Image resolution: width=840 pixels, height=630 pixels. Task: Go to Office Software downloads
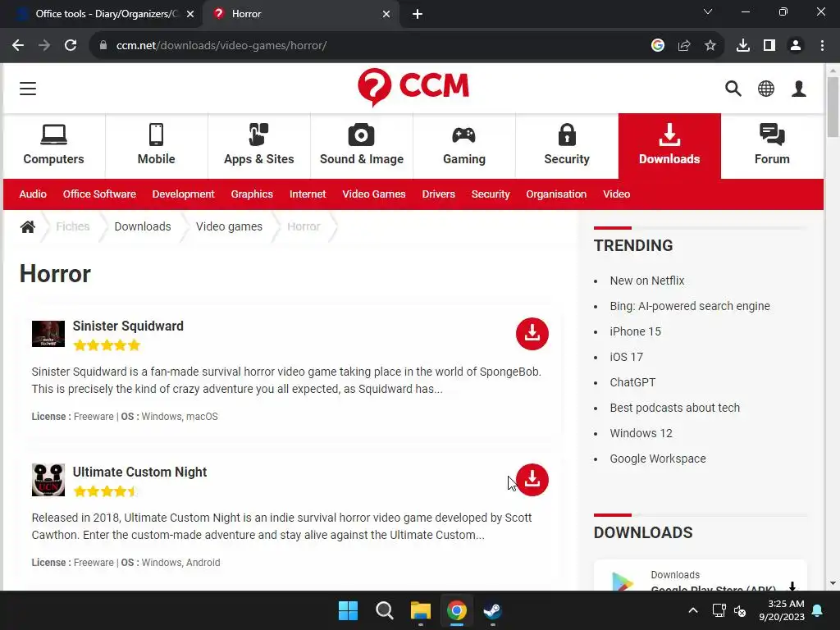click(x=99, y=194)
